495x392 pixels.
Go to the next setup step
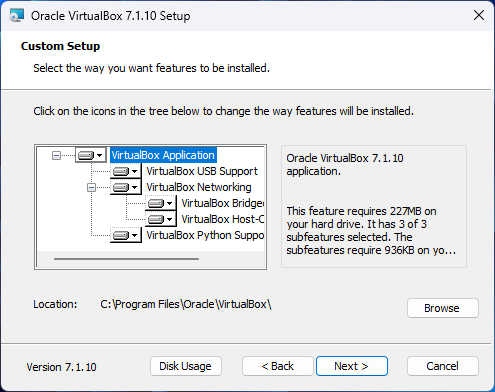[352, 366]
